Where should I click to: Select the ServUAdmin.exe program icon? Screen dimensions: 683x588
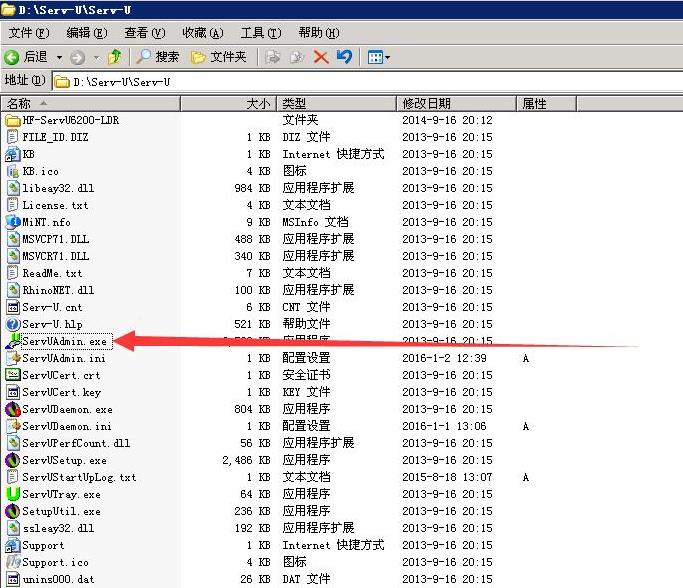coord(13,341)
